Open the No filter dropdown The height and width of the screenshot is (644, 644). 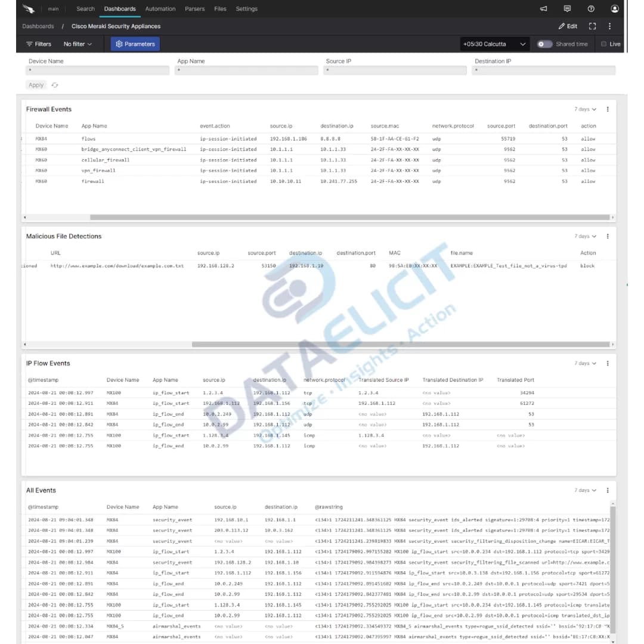point(77,44)
